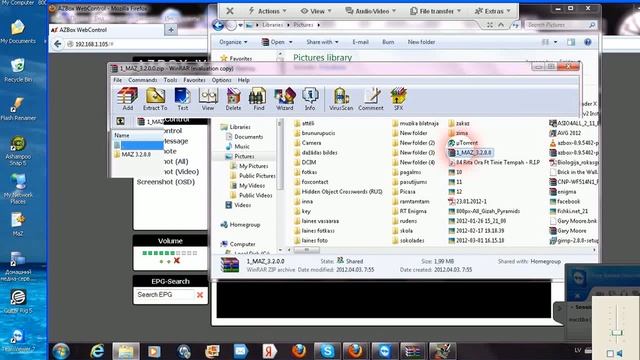640x360 pixels.
Task: Click Explorer back navigation arrow
Action: (x=218, y=25)
